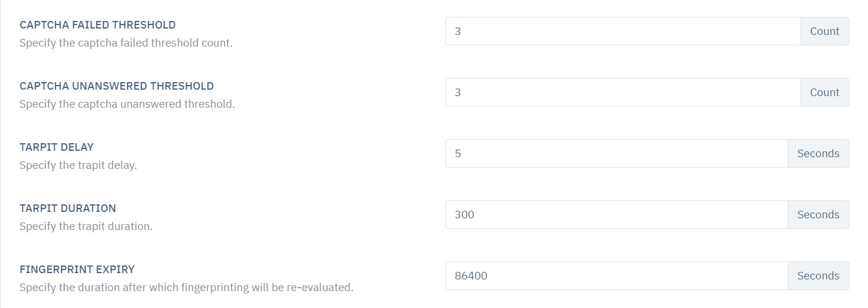Focus the Fingerprint Expiry input showing 86400
The height and width of the screenshot is (308, 868).
point(617,276)
